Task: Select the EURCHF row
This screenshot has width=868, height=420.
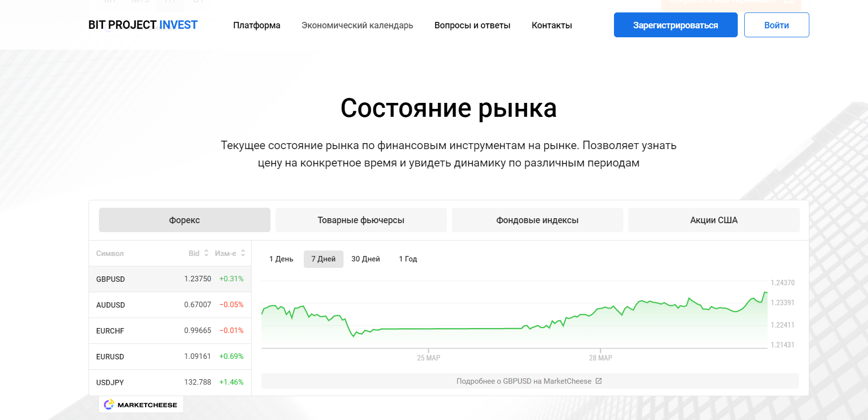Action: (x=170, y=331)
